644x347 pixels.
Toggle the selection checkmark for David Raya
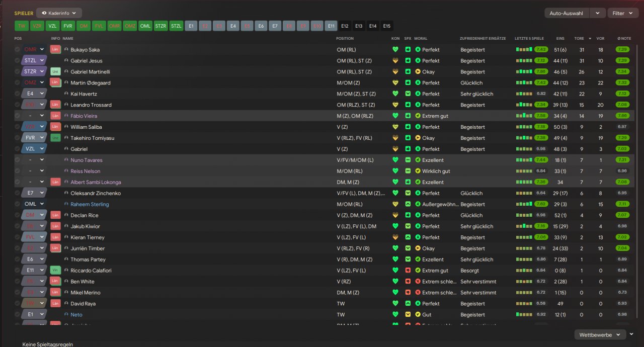[18, 304]
